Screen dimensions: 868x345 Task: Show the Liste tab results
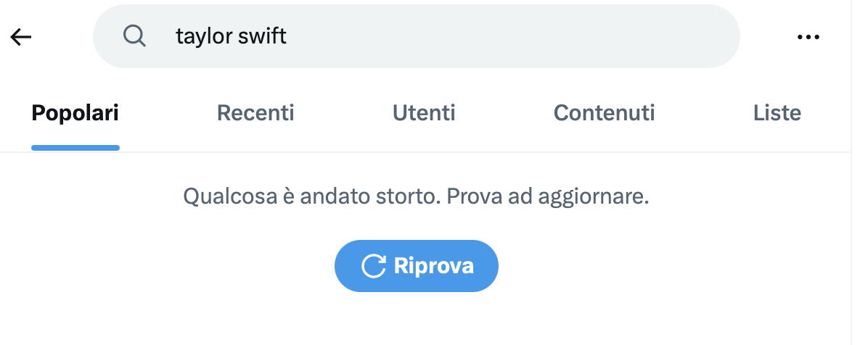777,113
